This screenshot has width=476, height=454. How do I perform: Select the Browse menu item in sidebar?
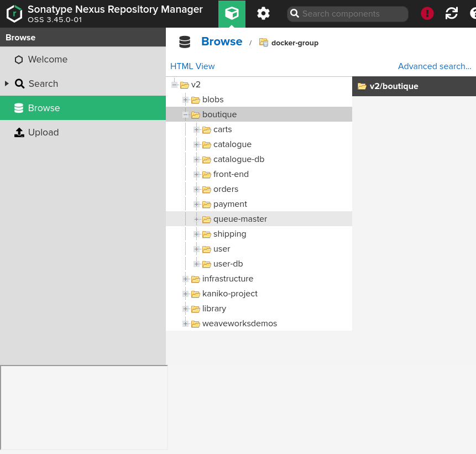pyautogui.click(x=83, y=108)
